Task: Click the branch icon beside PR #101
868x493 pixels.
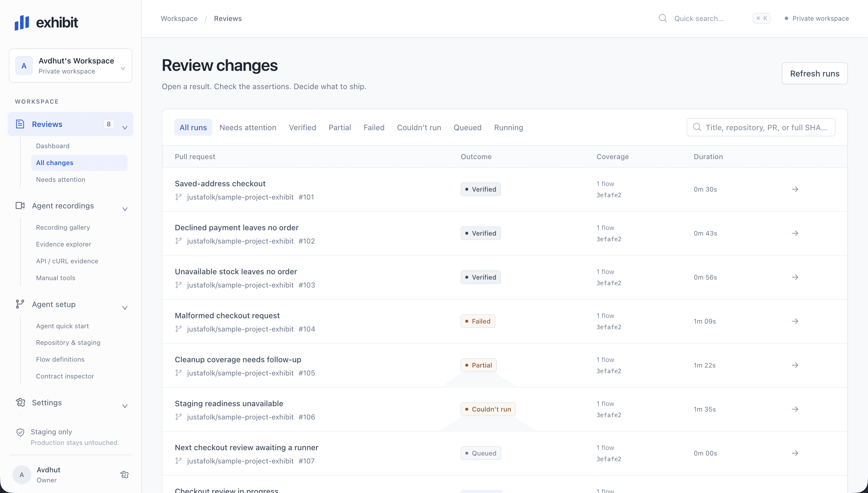Action: [178, 197]
